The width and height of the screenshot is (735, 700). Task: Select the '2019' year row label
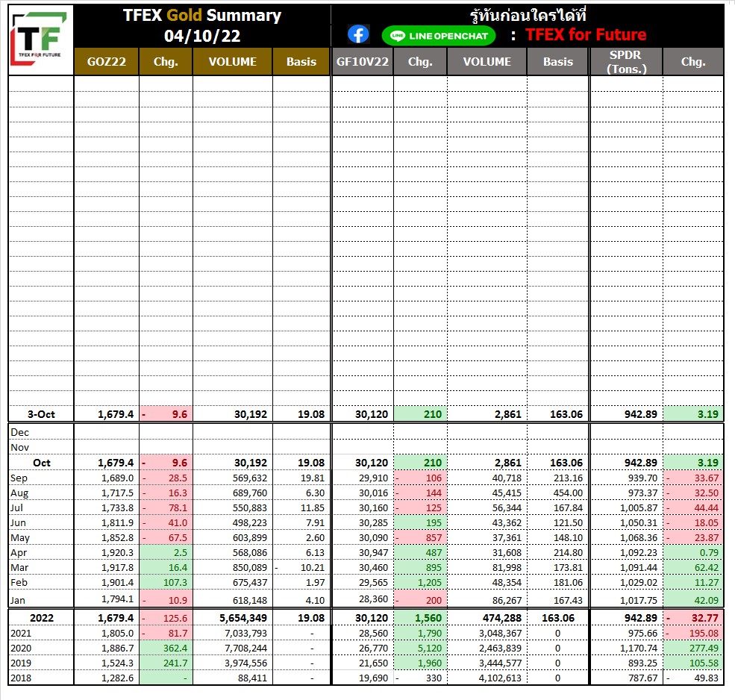(21, 663)
